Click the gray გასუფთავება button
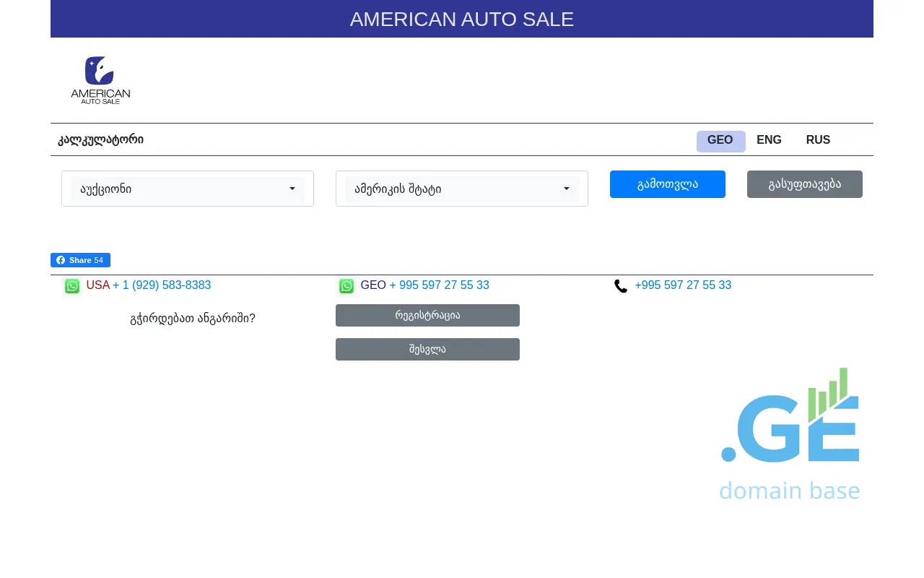The width and height of the screenshot is (924, 578). (x=805, y=184)
